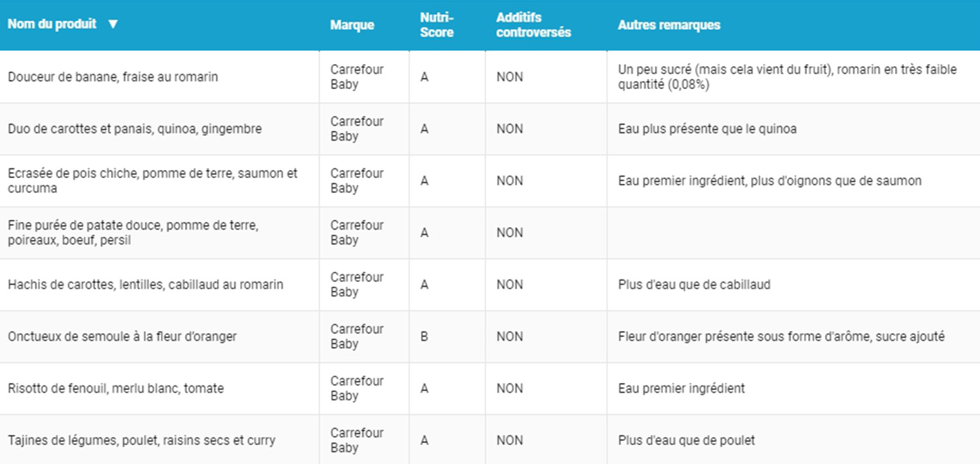Sort by the Nom du produit header
Viewport: 980px width, 464px height.
pos(52,24)
